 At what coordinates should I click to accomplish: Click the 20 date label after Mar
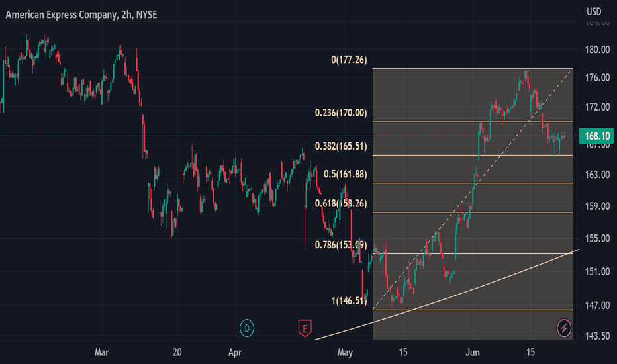point(177,352)
